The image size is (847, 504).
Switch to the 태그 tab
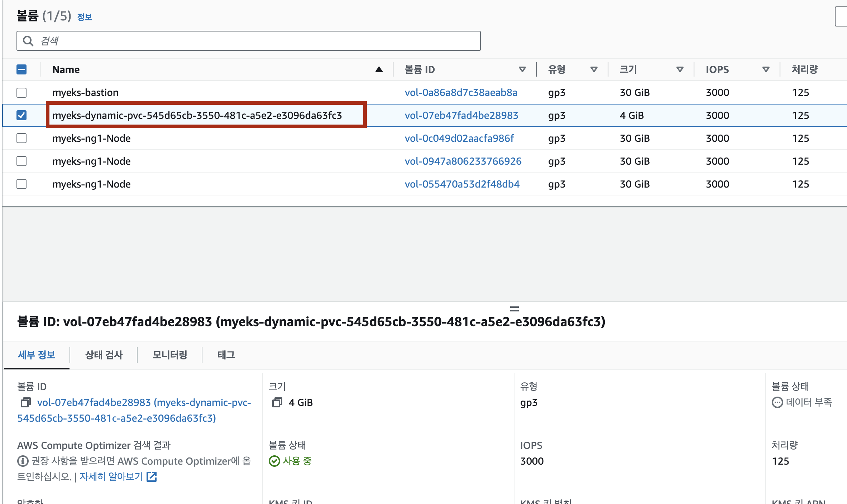point(226,355)
